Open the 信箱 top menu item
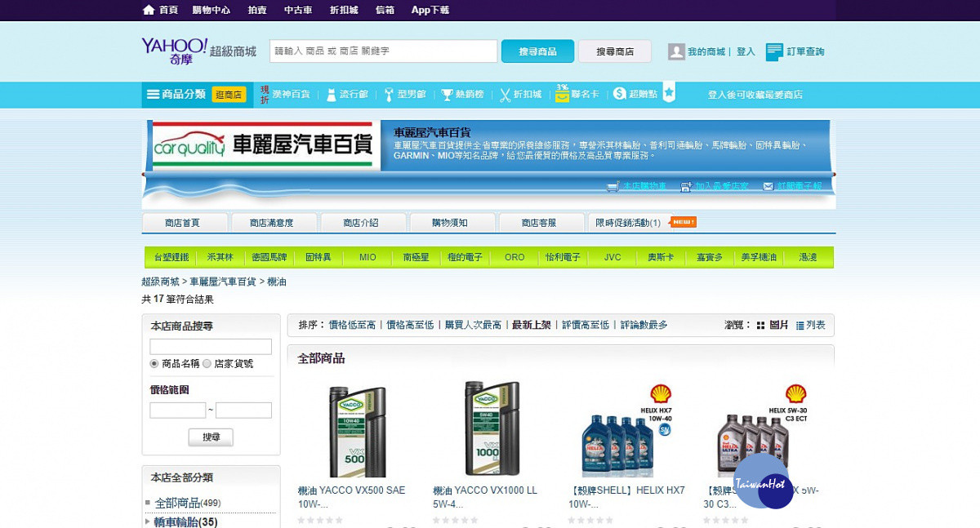 coord(385,10)
